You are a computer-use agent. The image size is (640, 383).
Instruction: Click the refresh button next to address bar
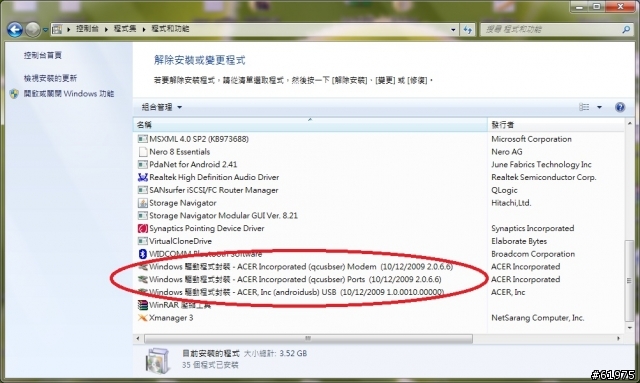pyautogui.click(x=468, y=29)
